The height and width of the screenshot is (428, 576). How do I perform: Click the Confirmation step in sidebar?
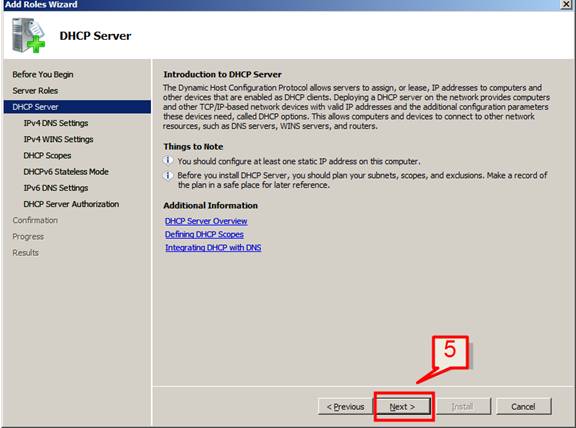click(35, 220)
